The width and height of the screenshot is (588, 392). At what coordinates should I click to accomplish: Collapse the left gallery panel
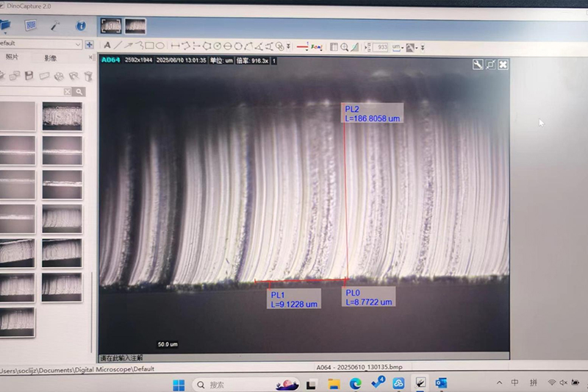(x=91, y=57)
